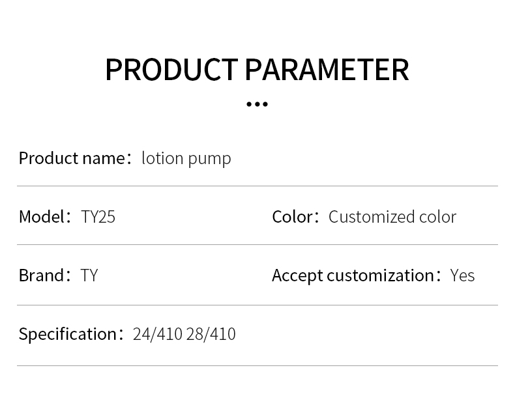This screenshot has height=420, width=515.
Task: Click the Customized color value
Action: click(392, 217)
